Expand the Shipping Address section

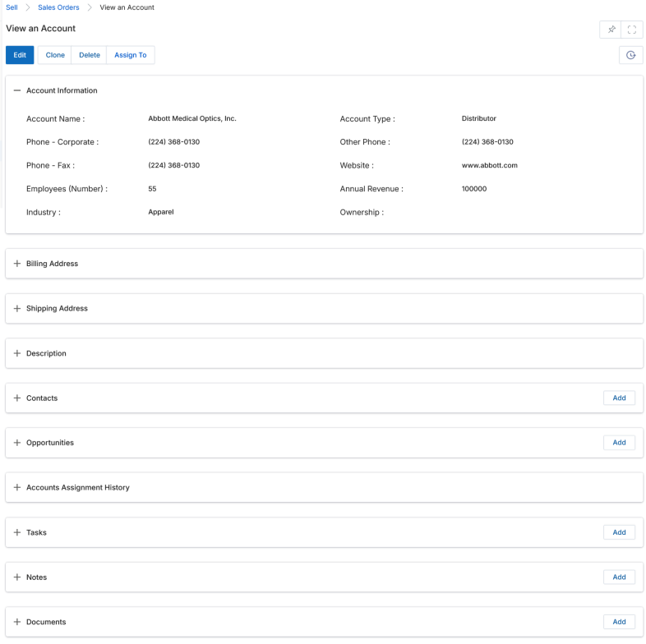(17, 308)
